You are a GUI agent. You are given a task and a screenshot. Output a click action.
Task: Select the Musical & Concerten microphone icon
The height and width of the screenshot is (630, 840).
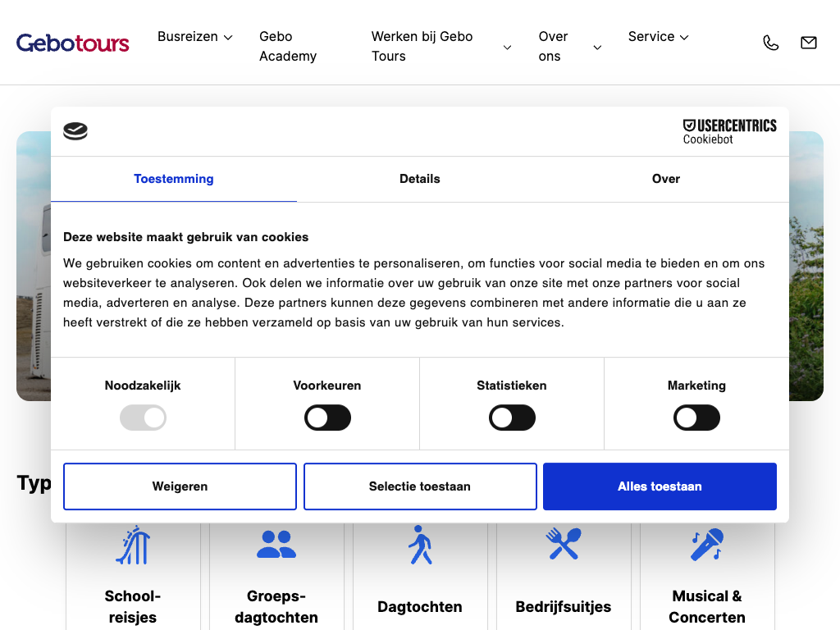706,544
